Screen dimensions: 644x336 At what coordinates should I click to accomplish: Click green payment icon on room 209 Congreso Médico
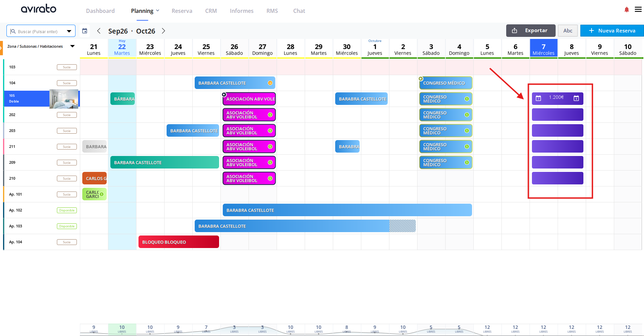pos(467,162)
